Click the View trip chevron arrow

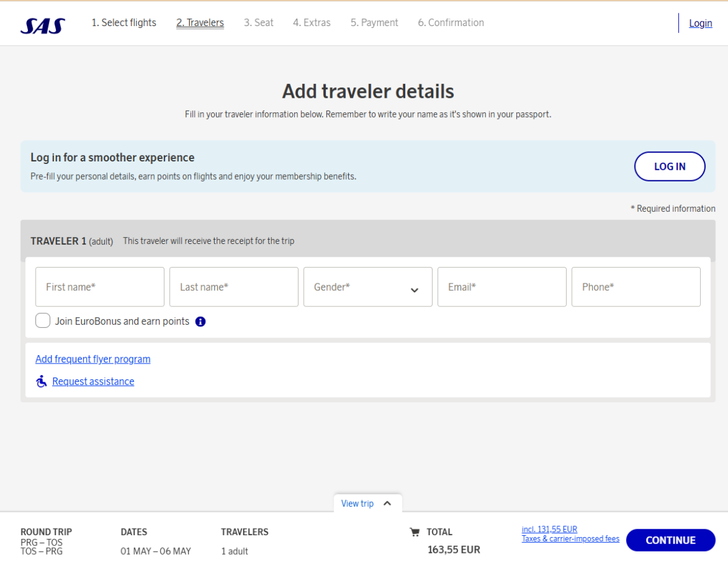coord(388,503)
